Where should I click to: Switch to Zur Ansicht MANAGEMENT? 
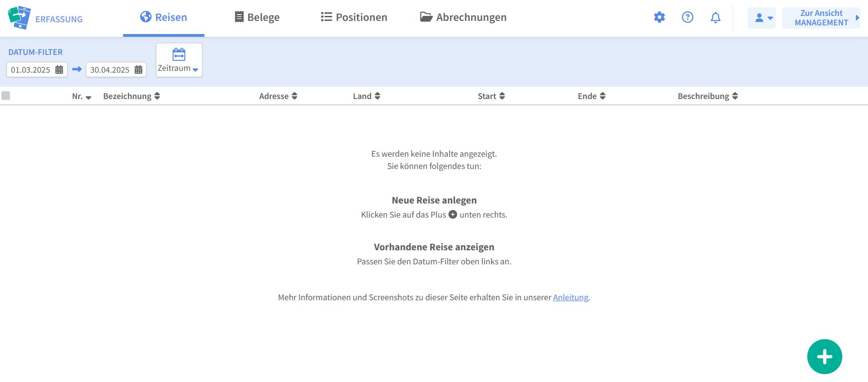[821, 18]
